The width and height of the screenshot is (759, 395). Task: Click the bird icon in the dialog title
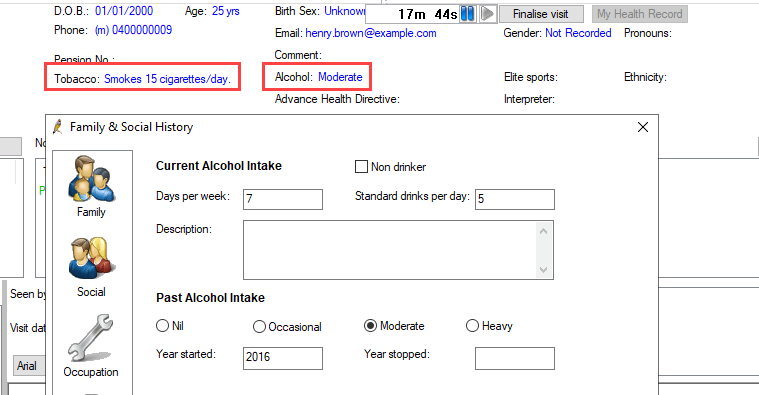click(x=58, y=127)
